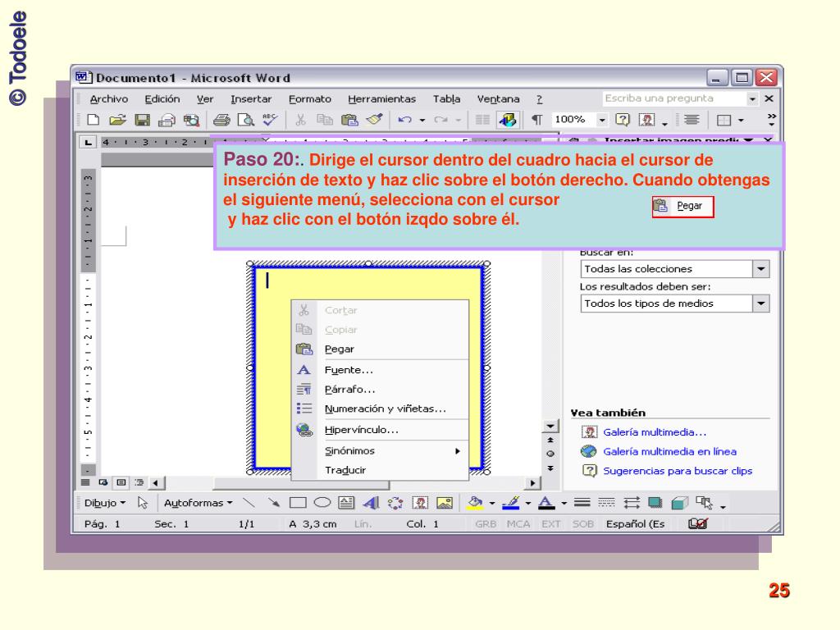
Task: Switch to Outline view button
Action: coord(139,482)
